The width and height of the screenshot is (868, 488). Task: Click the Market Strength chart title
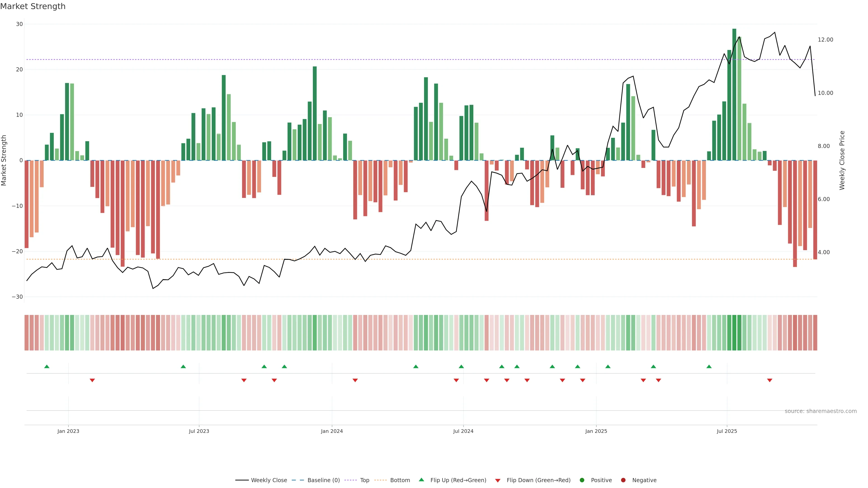coord(33,6)
